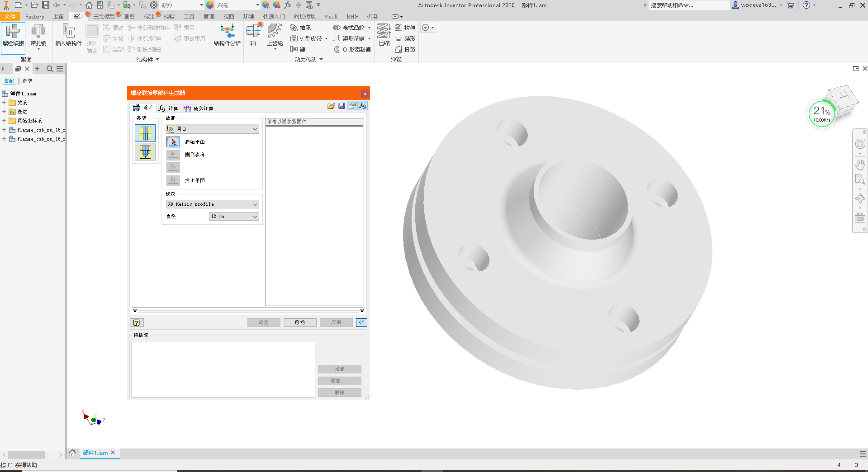
Task: Expand the 关系 folder in browser tree
Action: [4, 103]
